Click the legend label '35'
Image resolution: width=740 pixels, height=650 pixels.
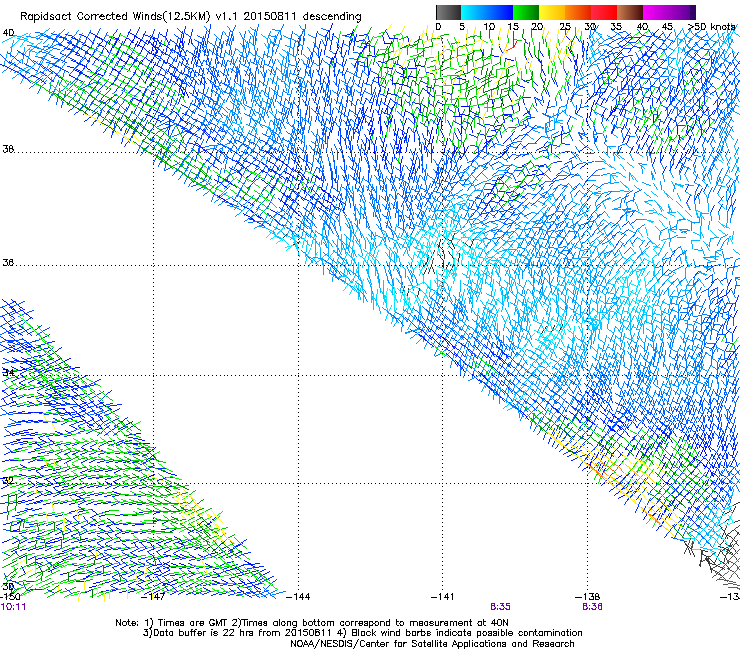(616, 27)
